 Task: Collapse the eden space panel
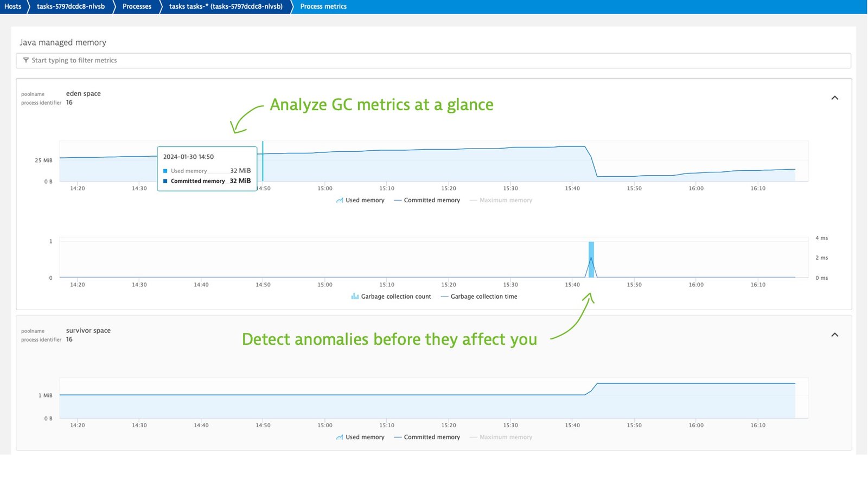(834, 98)
